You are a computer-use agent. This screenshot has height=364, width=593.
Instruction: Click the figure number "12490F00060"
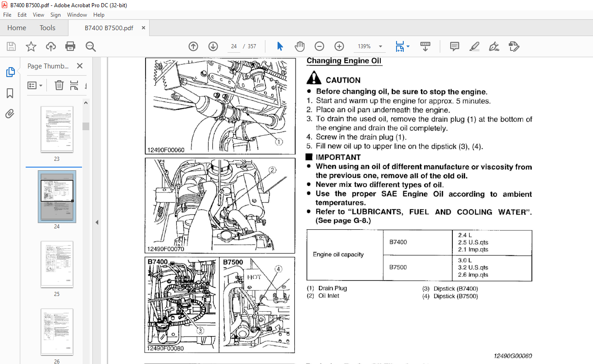(166, 150)
